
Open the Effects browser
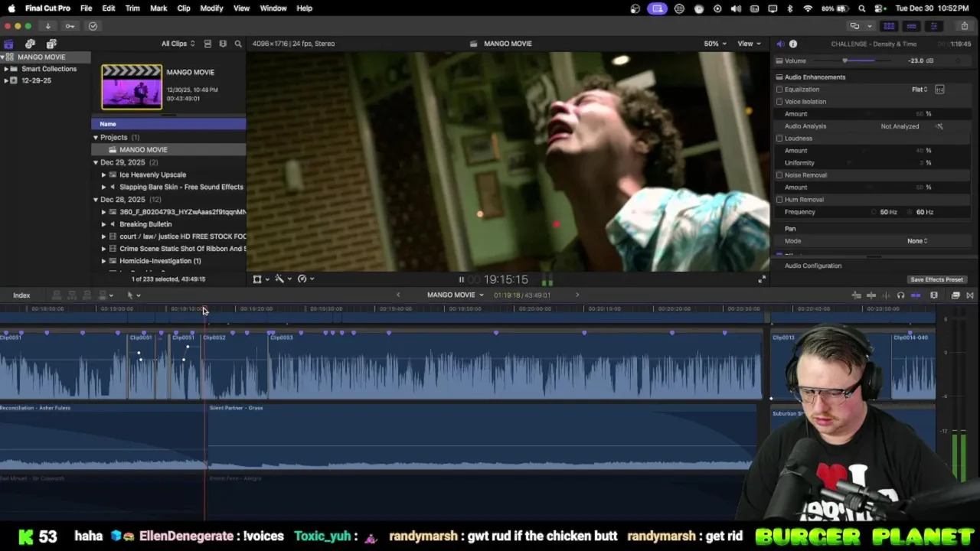click(x=955, y=295)
